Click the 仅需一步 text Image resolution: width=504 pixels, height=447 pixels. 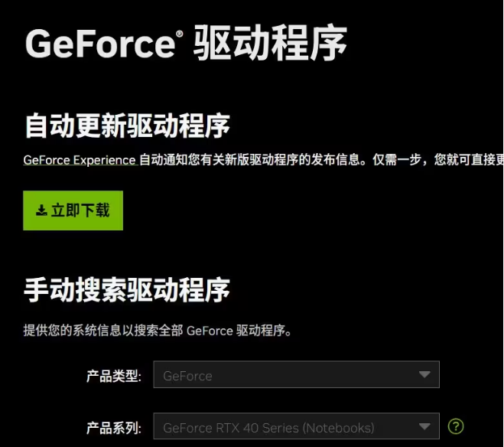point(397,160)
